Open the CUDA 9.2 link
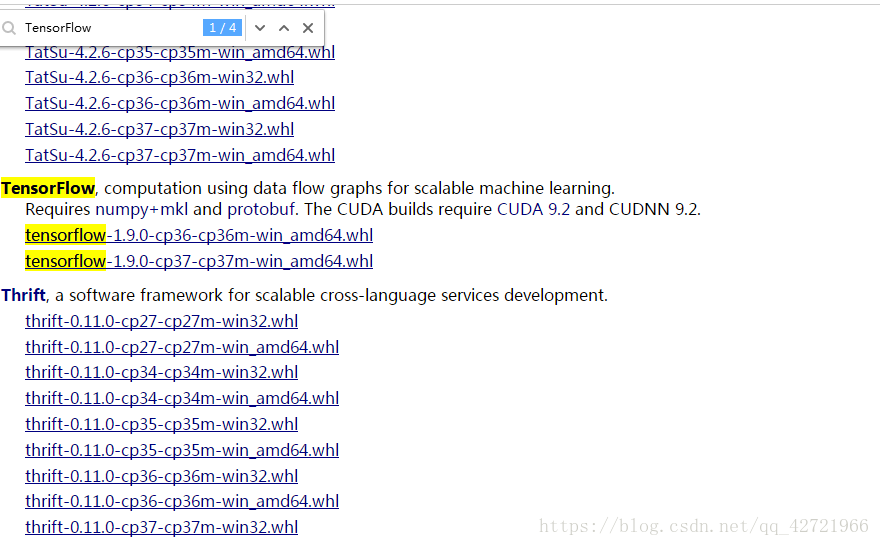This screenshot has height=546, width=880. [533, 209]
